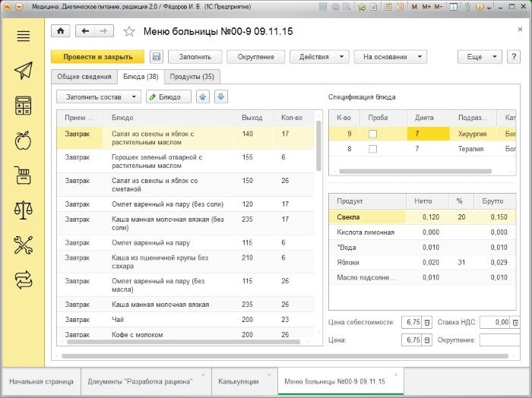Click the dishes list vertical scrollbar
The width and height of the screenshot is (532, 398).
click(x=318, y=144)
